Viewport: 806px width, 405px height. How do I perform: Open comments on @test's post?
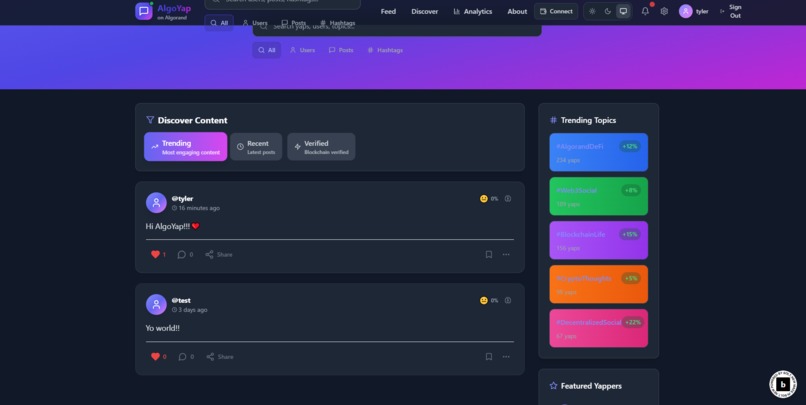(186, 357)
